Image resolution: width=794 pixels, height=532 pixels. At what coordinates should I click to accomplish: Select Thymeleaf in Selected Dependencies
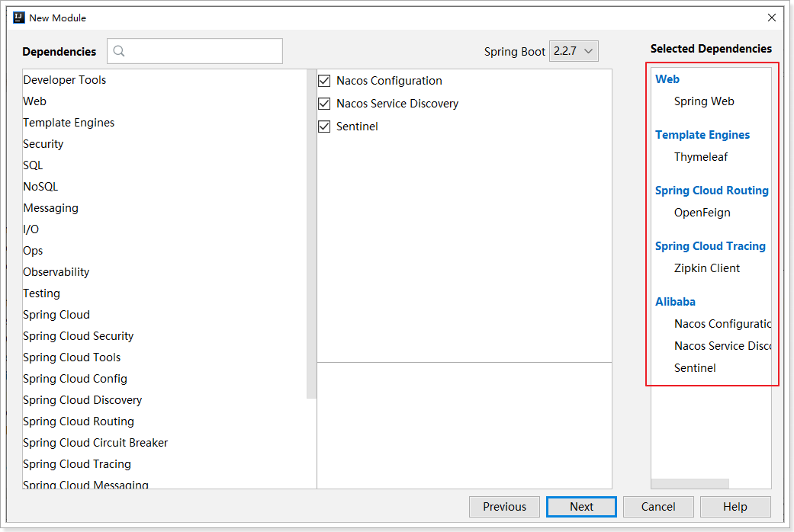(x=700, y=157)
